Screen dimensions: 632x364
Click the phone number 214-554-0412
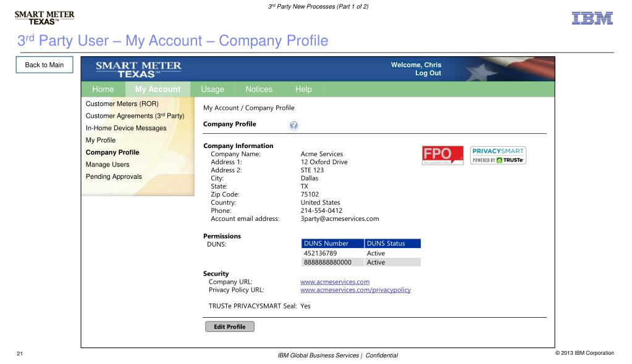321,210
